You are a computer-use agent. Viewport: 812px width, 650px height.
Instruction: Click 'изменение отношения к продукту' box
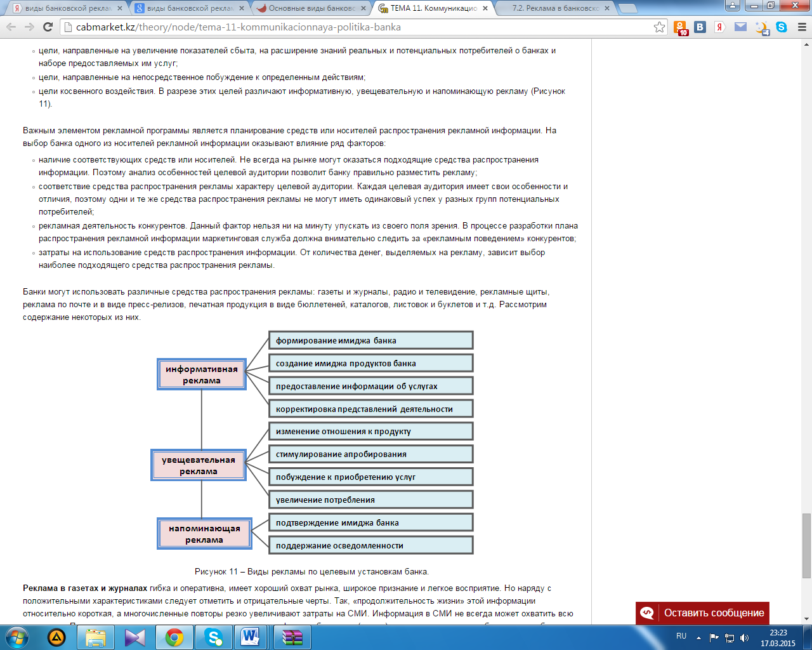click(371, 431)
